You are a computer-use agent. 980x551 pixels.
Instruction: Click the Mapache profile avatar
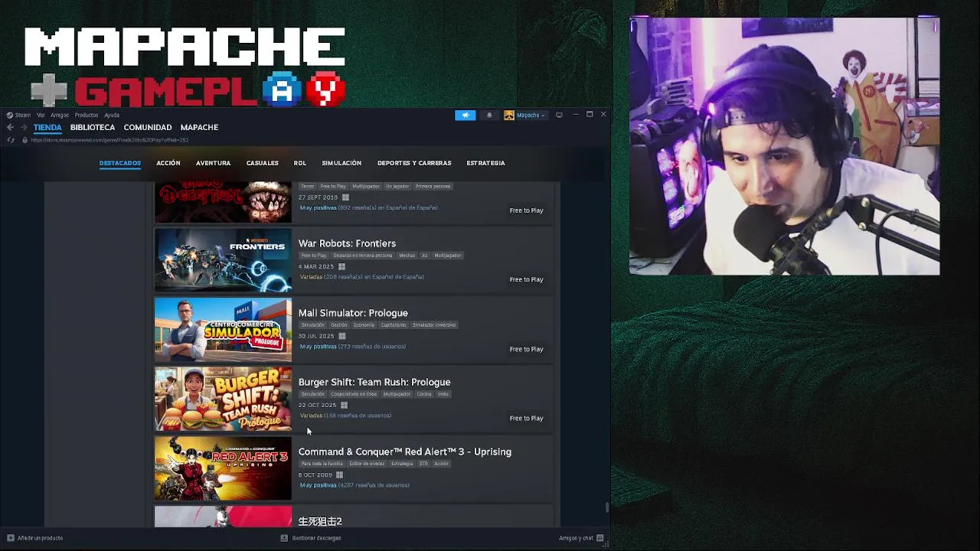coord(509,115)
